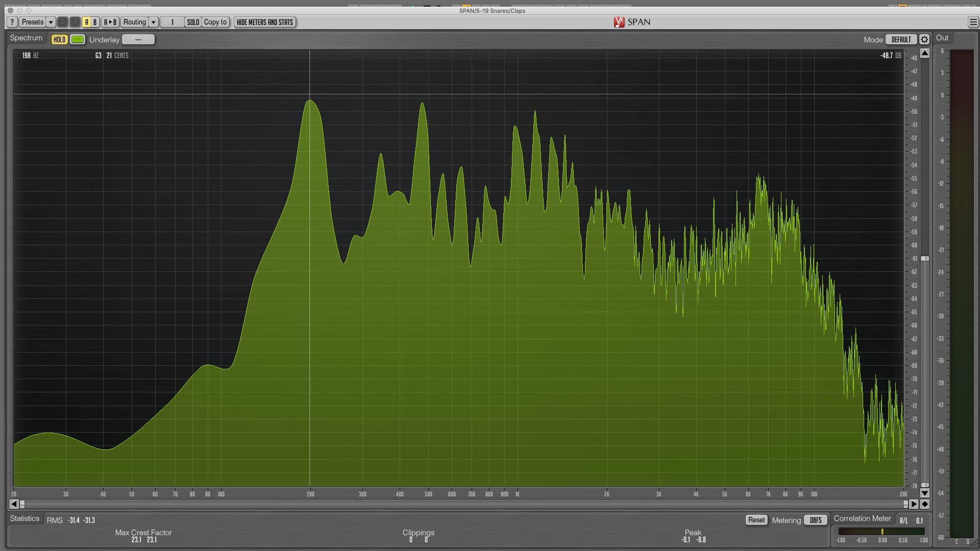Click the Routing button
This screenshot has height=551, width=980.
(135, 22)
